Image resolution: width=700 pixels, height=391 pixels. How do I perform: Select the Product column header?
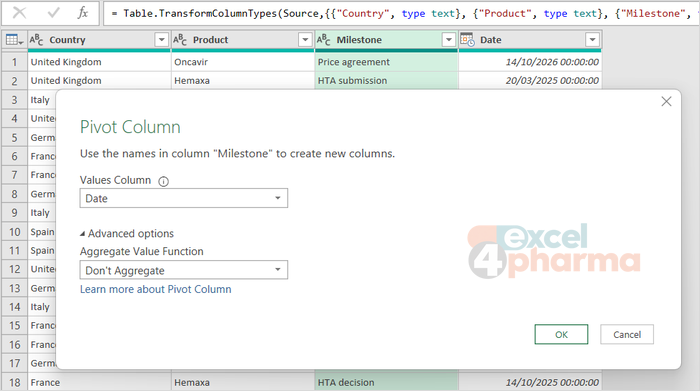point(243,40)
